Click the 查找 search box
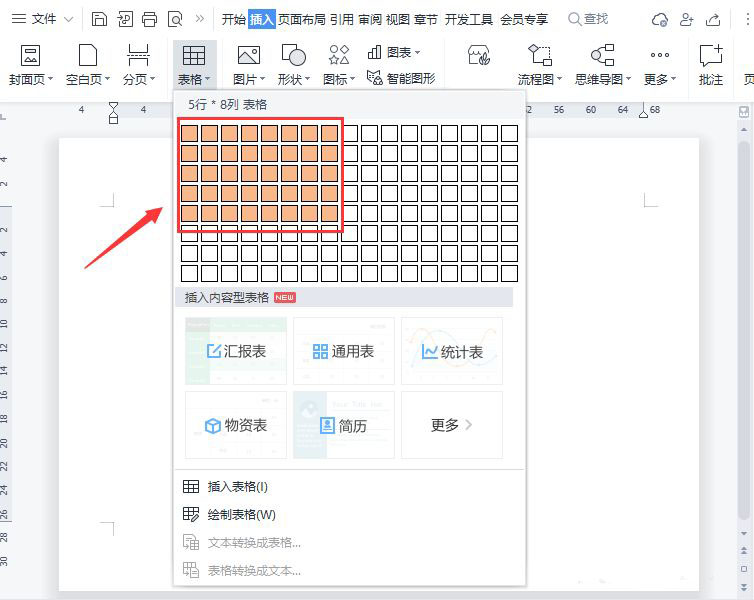 pyautogui.click(x=588, y=19)
